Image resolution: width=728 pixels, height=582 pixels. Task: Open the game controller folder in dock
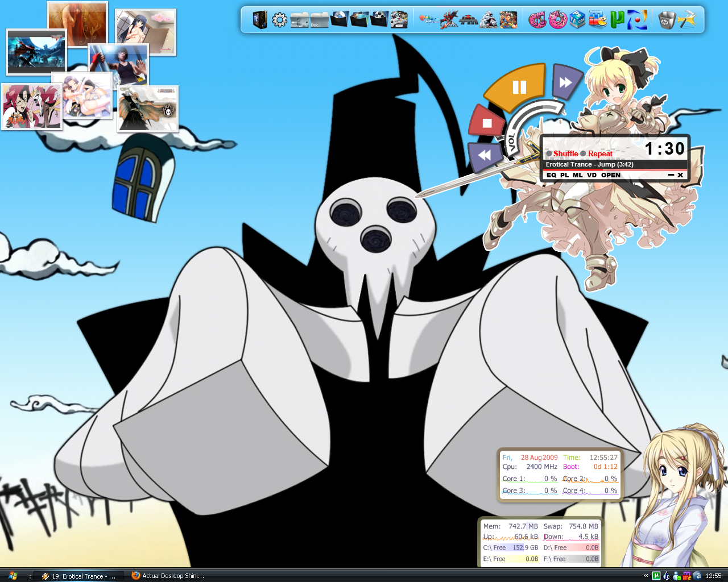399,20
